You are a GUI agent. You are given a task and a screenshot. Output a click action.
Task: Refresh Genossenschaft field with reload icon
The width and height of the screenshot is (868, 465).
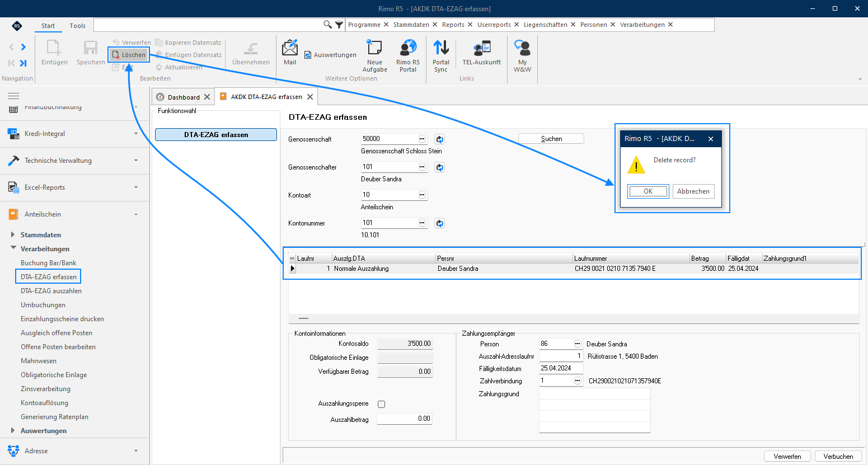point(440,139)
